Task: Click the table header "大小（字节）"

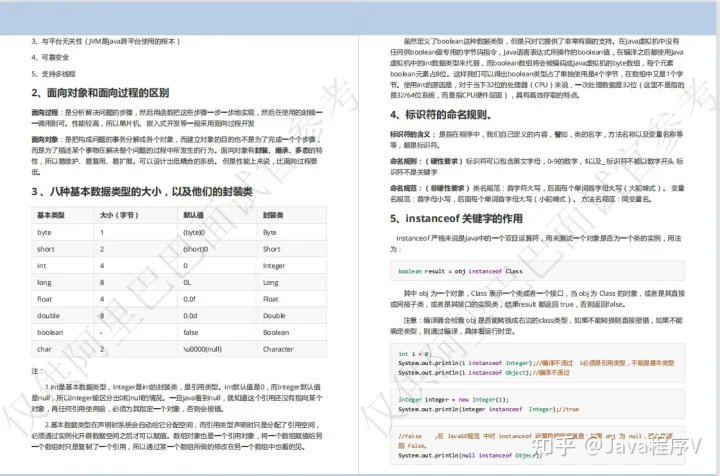Action: (119, 215)
